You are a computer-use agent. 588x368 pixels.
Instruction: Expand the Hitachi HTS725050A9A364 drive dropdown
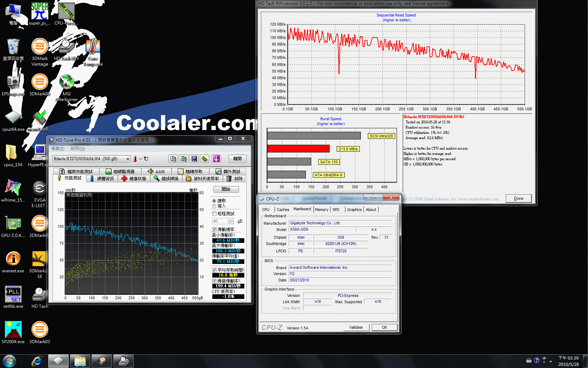[x=128, y=159]
